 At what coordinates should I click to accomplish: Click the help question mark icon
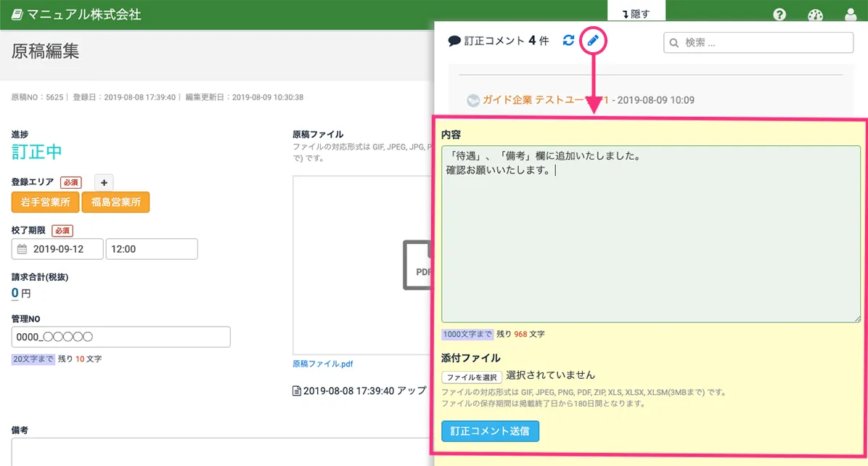pyautogui.click(x=779, y=15)
